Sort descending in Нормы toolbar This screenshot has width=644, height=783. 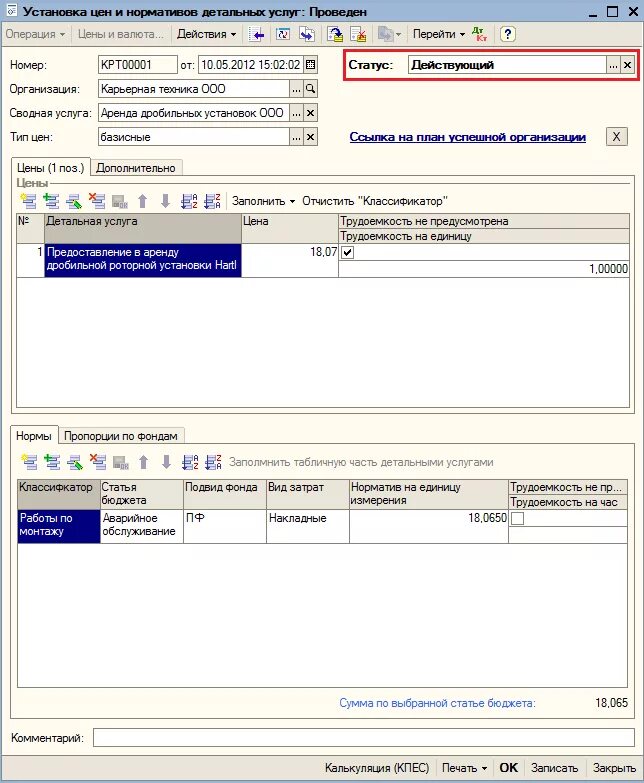[214, 462]
